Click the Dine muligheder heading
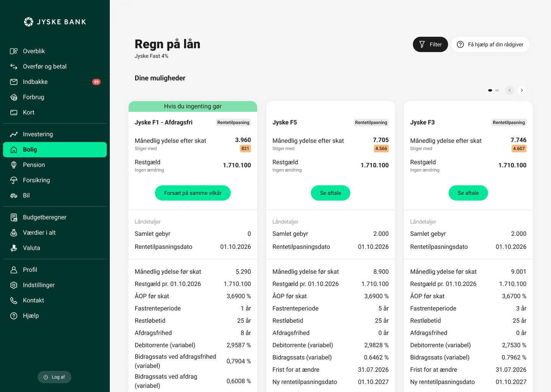 tap(160, 78)
